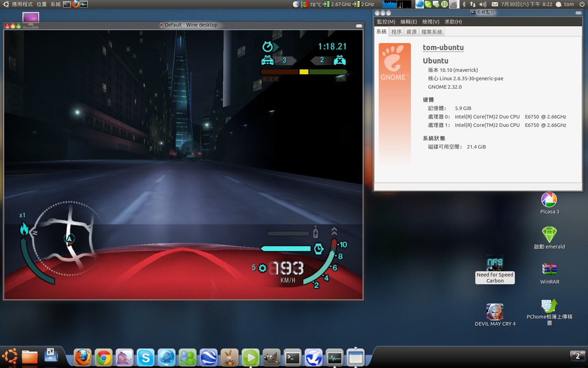Click the blue CPU load graph applet
The image size is (588, 368).
tap(390, 4)
